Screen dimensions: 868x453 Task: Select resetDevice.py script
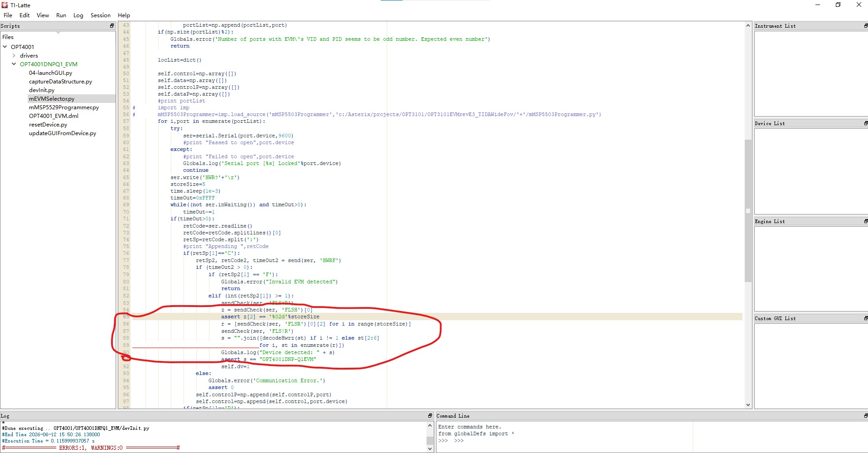pyautogui.click(x=48, y=125)
